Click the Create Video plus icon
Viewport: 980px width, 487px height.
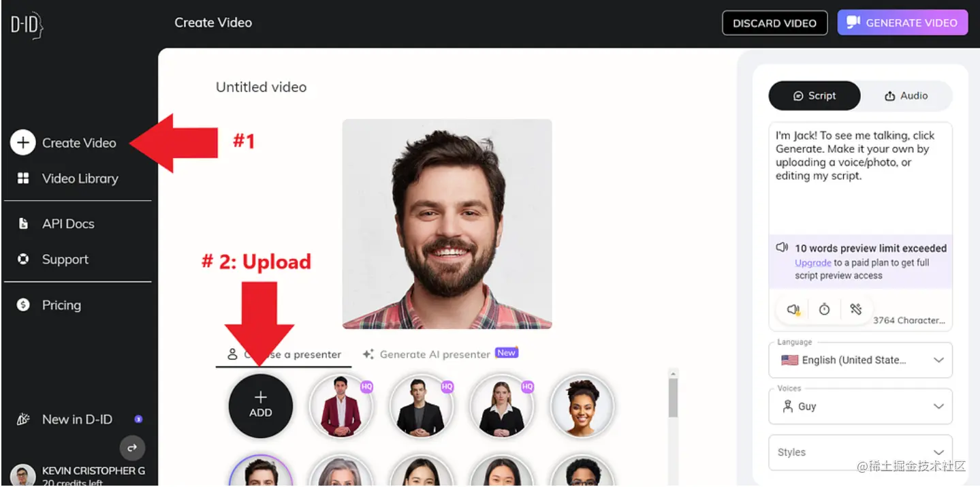pyautogui.click(x=22, y=143)
